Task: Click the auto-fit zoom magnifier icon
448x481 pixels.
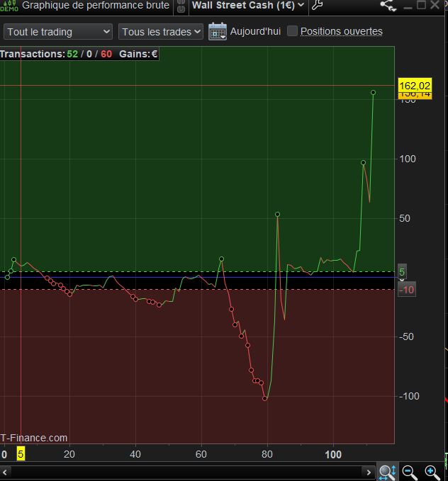Action: 387,472
